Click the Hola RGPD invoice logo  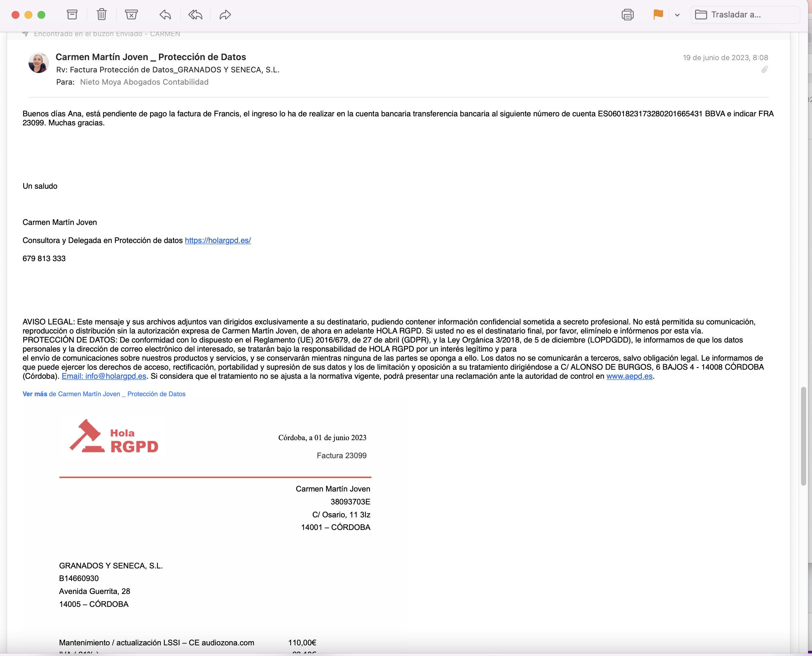(x=114, y=437)
